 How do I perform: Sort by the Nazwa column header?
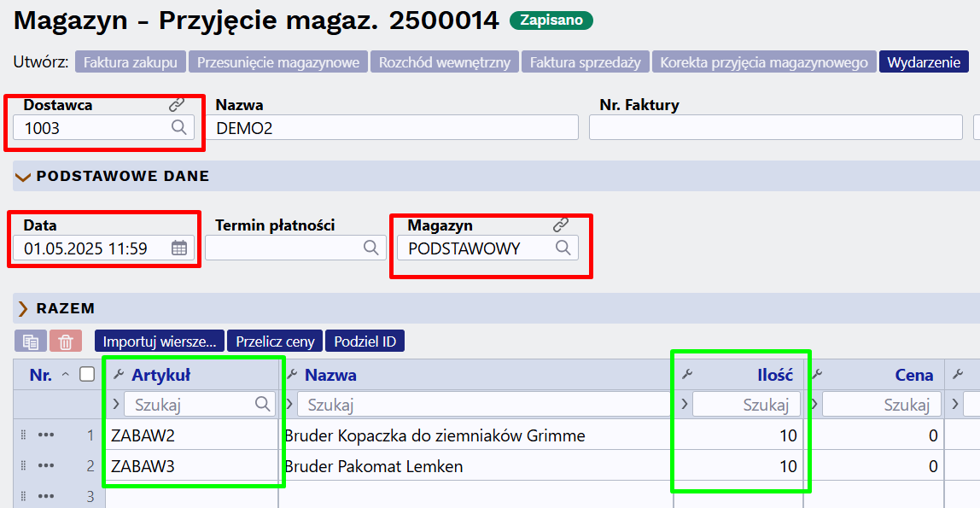point(330,375)
